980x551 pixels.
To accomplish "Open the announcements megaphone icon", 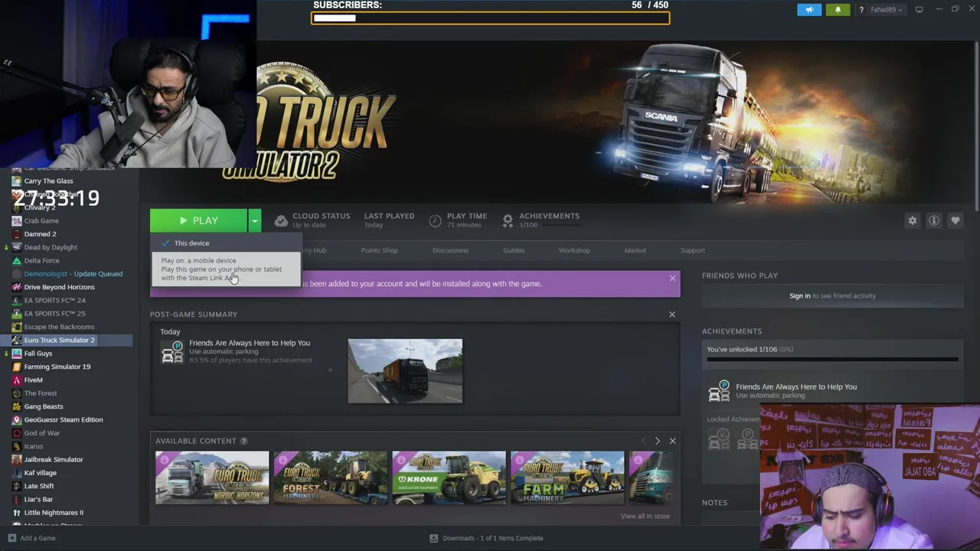I will pyautogui.click(x=809, y=10).
